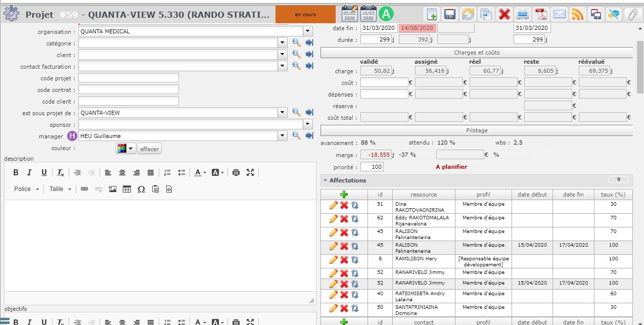Click the new item icon with green plus
644x325 pixels.
pyautogui.click(x=432, y=14)
